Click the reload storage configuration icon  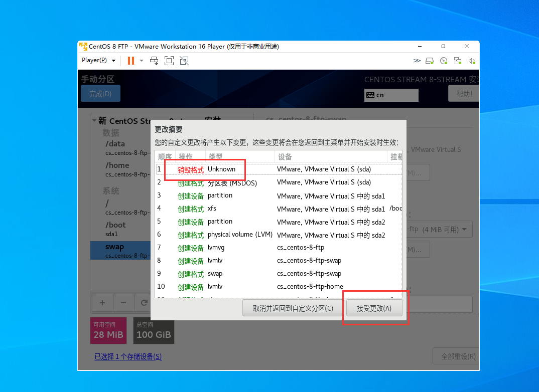pyautogui.click(x=144, y=303)
